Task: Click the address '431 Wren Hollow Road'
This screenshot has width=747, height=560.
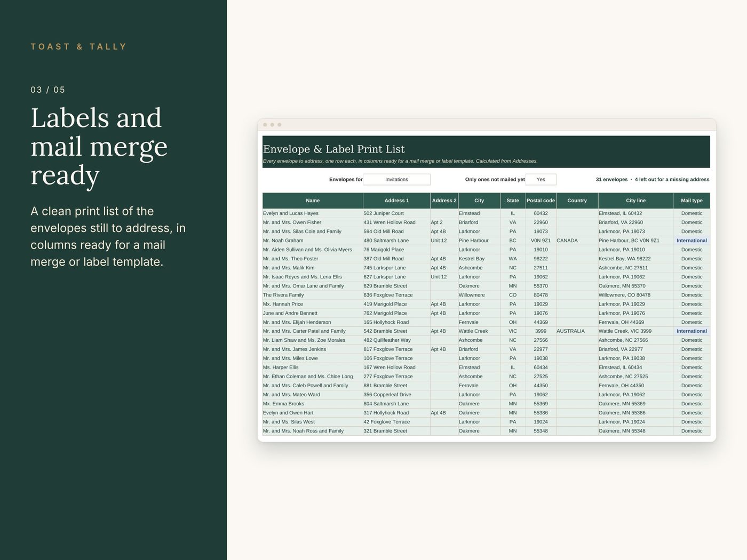Action: point(390,222)
